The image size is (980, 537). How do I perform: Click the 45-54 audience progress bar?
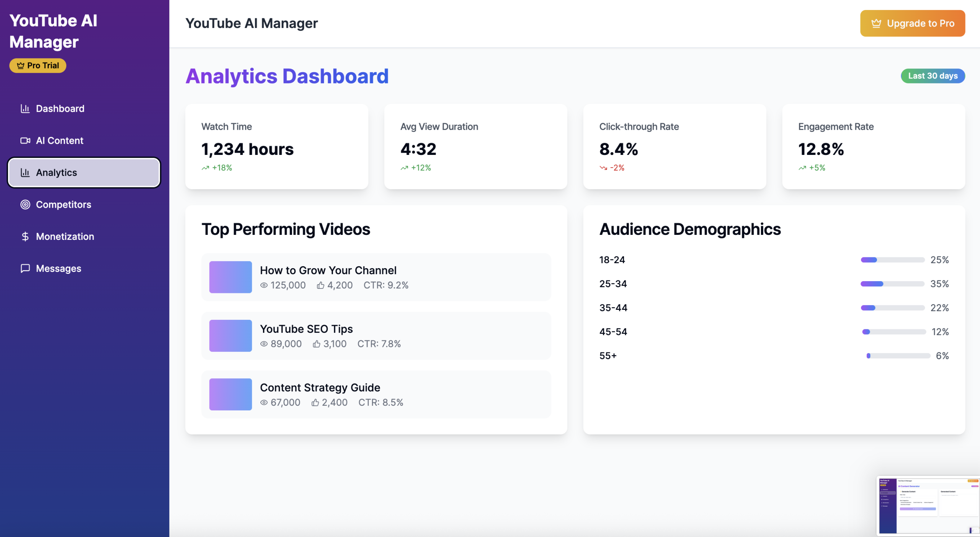point(893,332)
